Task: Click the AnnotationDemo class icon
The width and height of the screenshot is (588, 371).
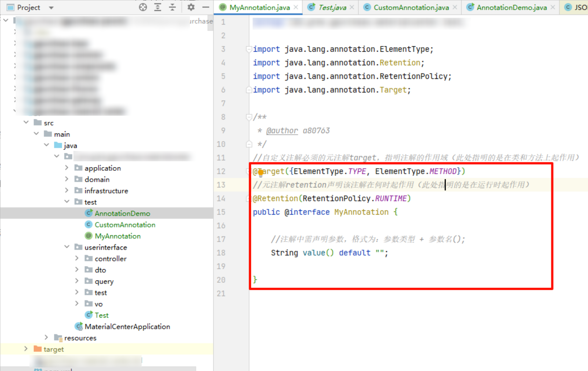Action: coord(89,213)
